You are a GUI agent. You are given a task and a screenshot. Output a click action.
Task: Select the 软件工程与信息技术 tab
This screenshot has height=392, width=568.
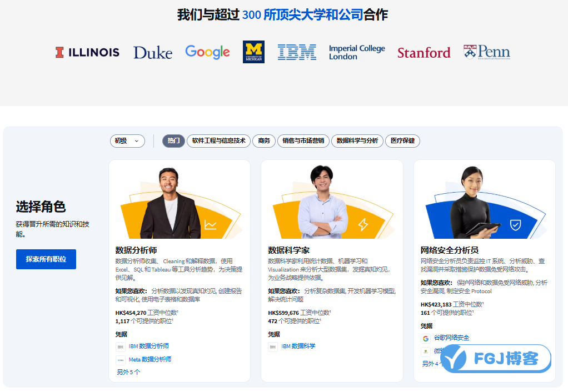pyautogui.click(x=219, y=141)
